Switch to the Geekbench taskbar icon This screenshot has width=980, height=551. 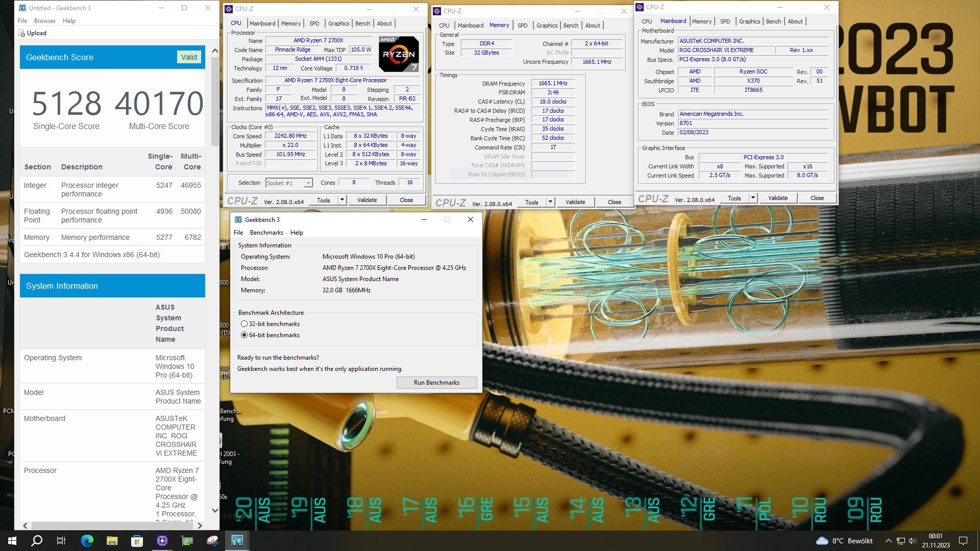237,541
